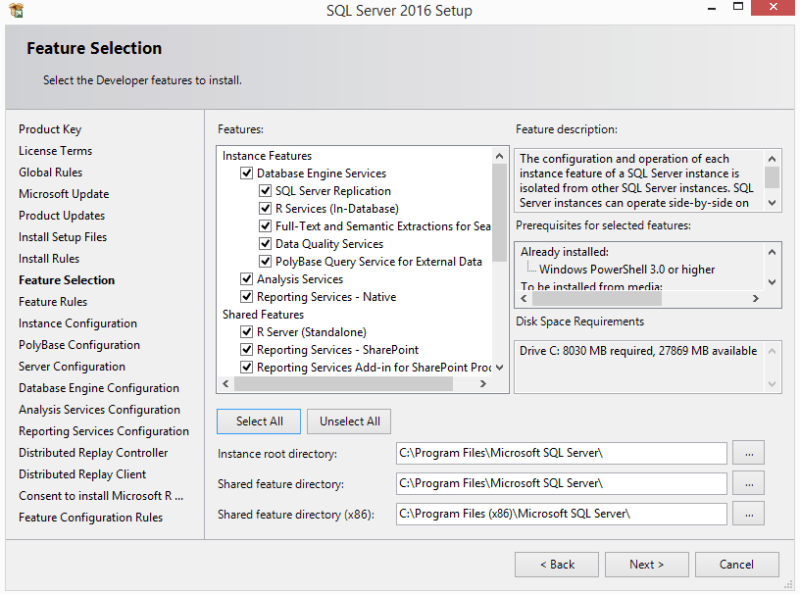Click left arrow of Features horizontal scrollbar
Image resolution: width=800 pixels, height=594 pixels.
coord(226,384)
